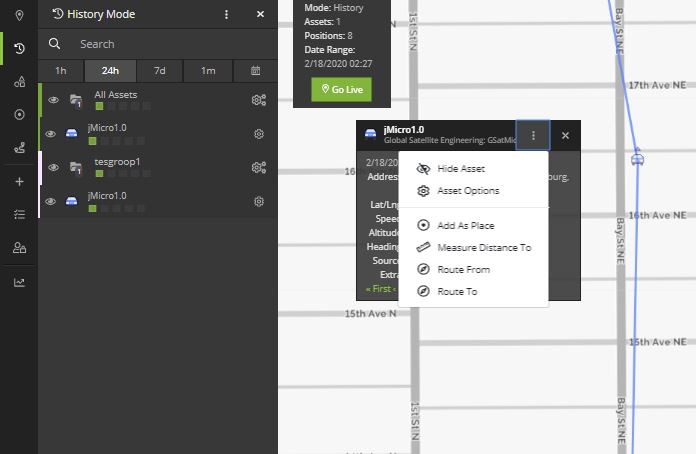Toggle visibility eye for All Assets

[52, 100]
